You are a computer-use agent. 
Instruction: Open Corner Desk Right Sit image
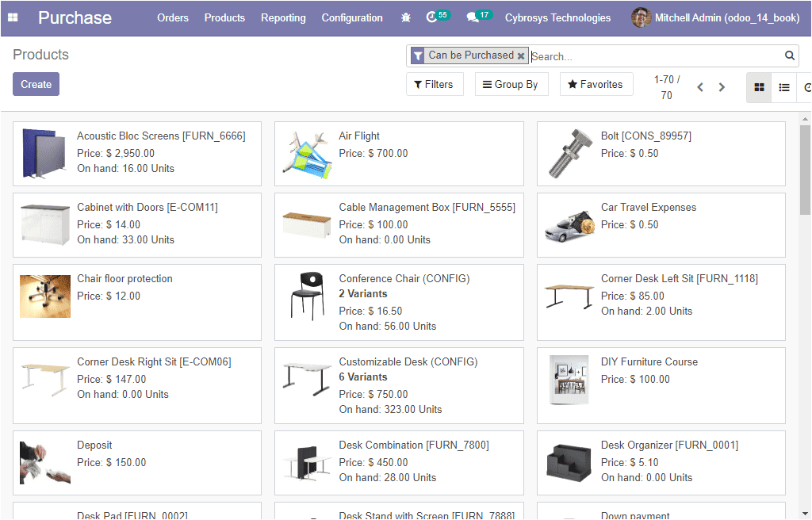coord(45,380)
